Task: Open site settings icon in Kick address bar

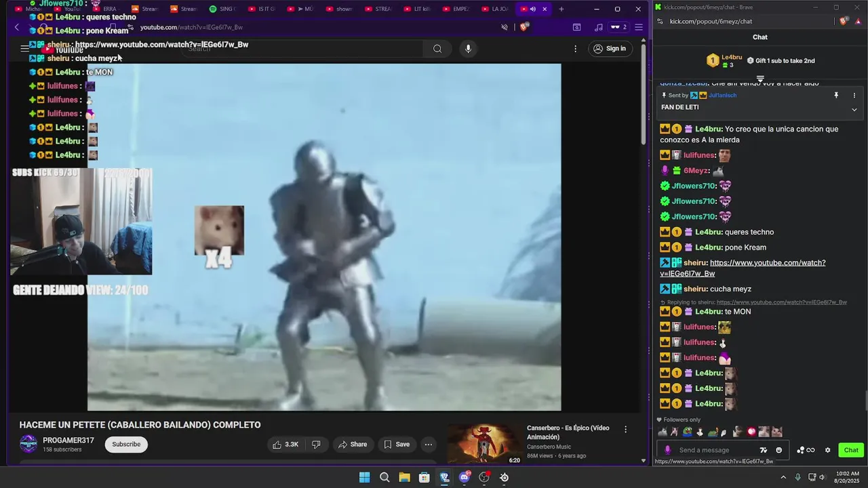Action: (x=660, y=21)
